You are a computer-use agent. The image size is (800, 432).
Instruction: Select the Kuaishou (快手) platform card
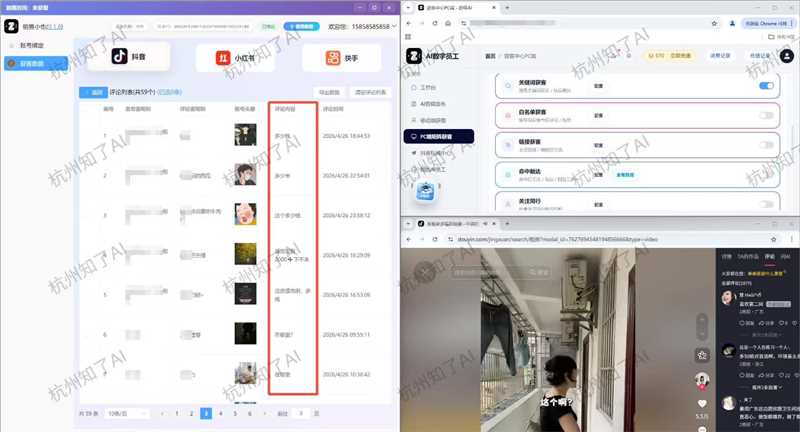[x=341, y=58]
